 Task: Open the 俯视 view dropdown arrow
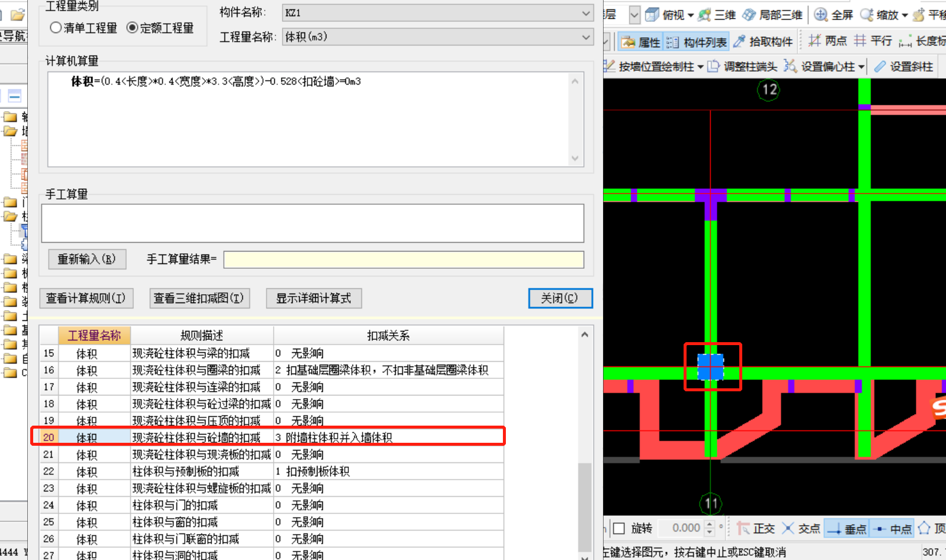[x=691, y=15]
